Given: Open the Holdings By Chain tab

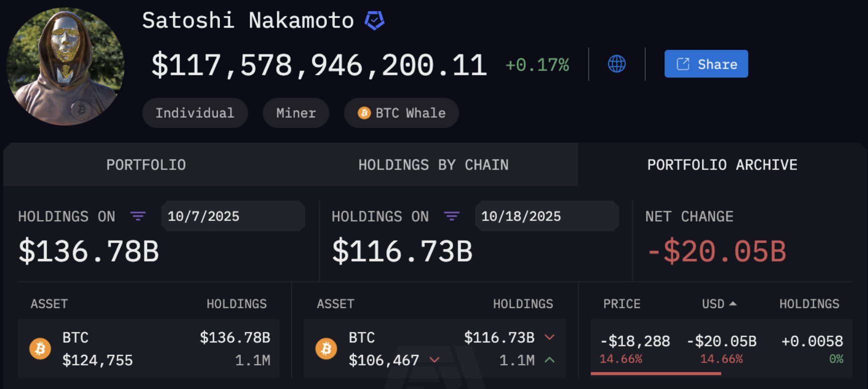Looking at the screenshot, I should [433, 164].
